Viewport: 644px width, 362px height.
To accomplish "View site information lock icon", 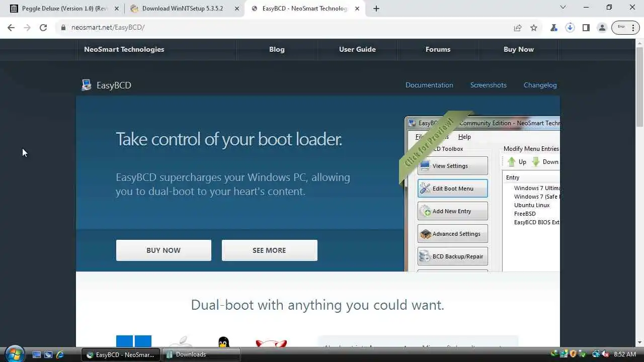I will click(63, 28).
